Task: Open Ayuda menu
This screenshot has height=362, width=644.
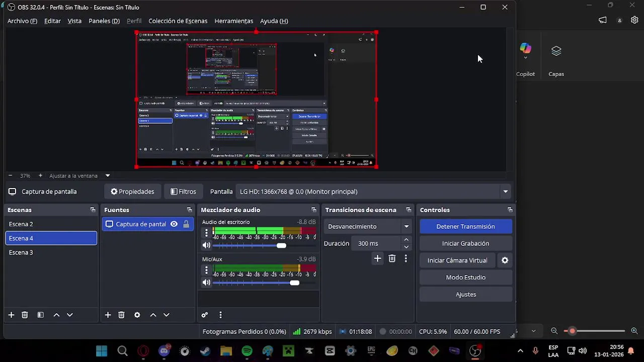Action: coord(274,21)
